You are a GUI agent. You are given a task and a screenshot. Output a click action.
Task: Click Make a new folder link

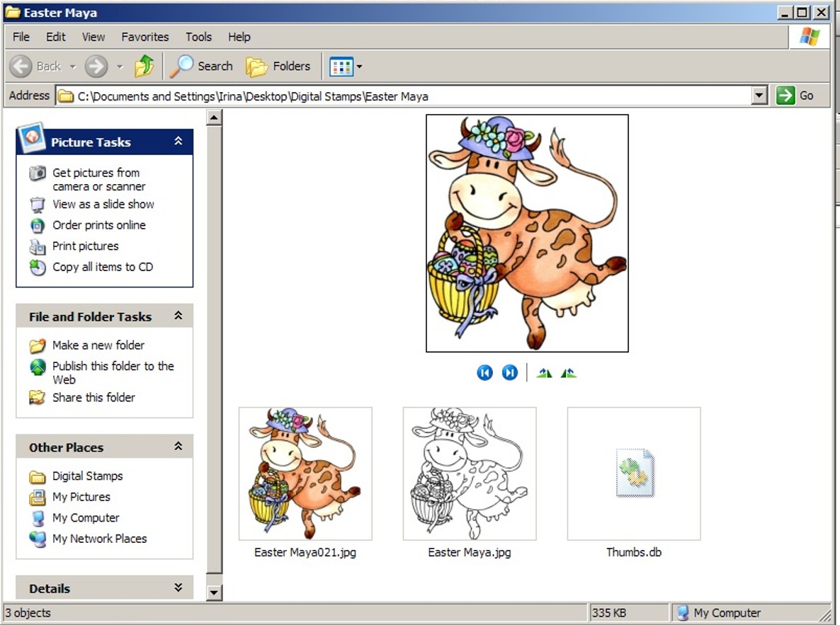[98, 345]
